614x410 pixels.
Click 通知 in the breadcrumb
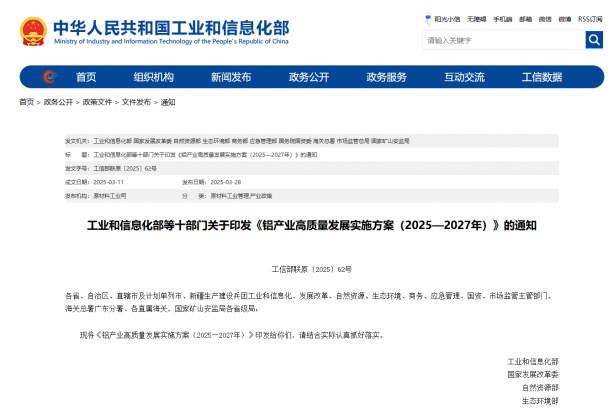point(168,102)
